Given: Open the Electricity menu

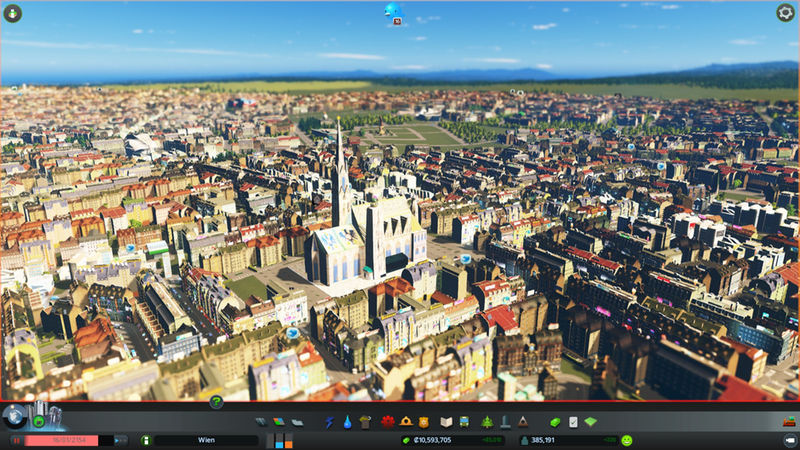Looking at the screenshot, I should pos(329,422).
